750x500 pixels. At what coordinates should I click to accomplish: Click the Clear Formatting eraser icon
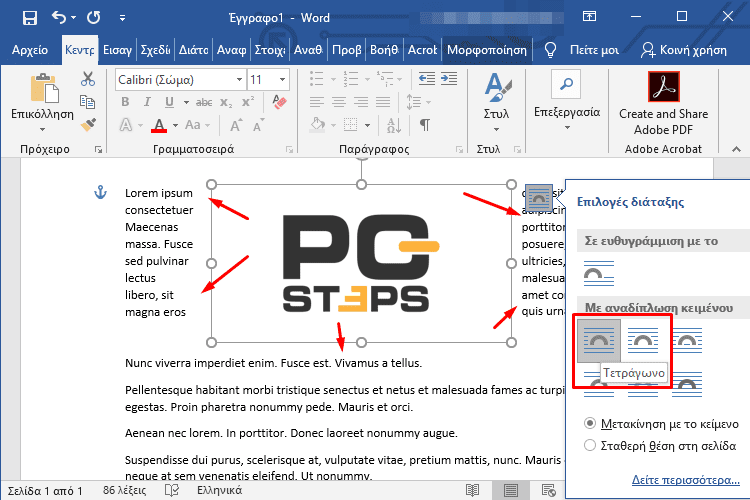click(279, 102)
